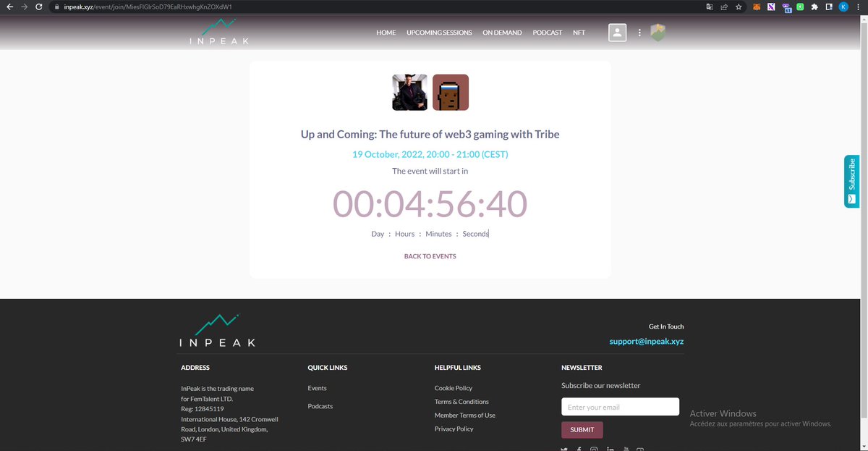The height and width of the screenshot is (451, 868).
Task: Click the InPeak logo in the header
Action: (x=219, y=33)
